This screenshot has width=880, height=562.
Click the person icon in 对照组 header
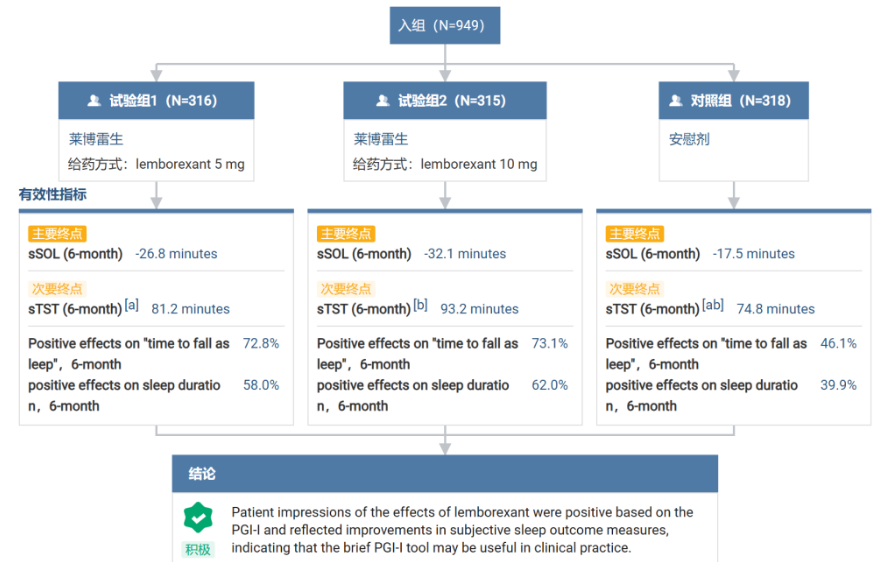click(x=675, y=101)
